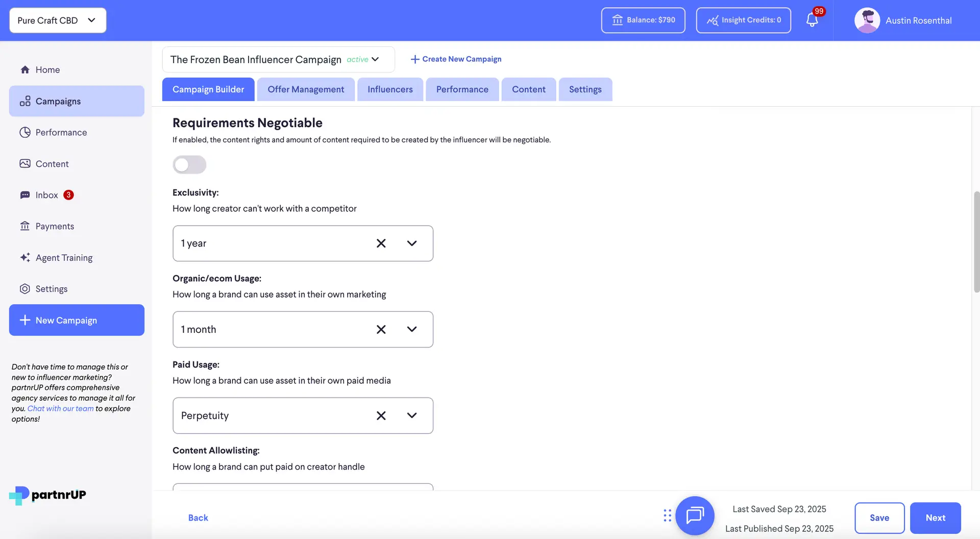The height and width of the screenshot is (539, 980).
Task: Switch to the Offer Management tab
Action: coord(306,89)
